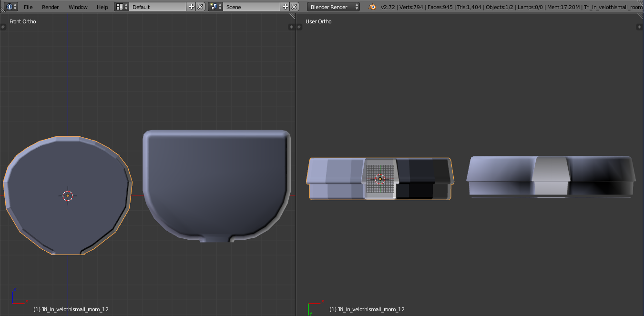Screen dimensions: 644x316
Task: Browse screen layouts via the layout icon
Action: [122, 7]
